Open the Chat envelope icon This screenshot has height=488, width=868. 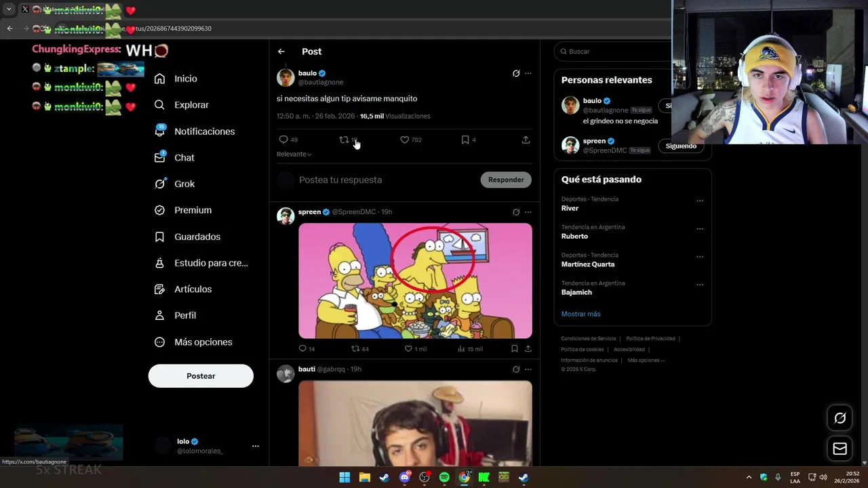[159, 157]
